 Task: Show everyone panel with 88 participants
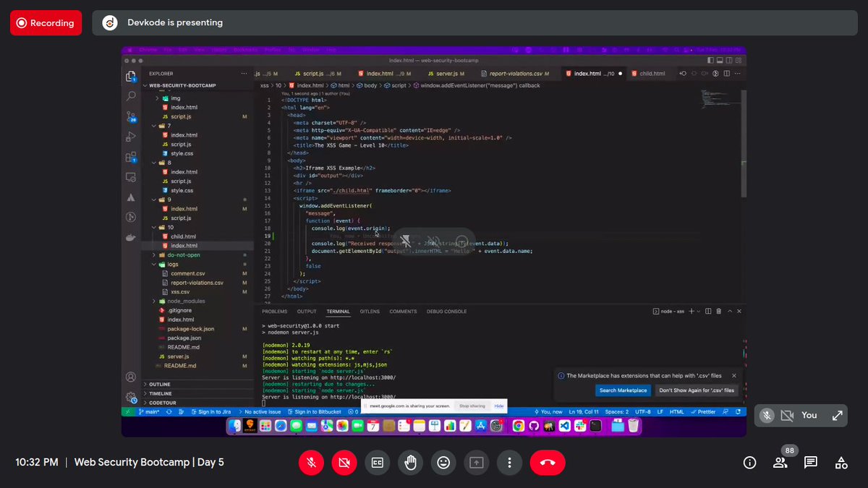pyautogui.click(x=780, y=463)
